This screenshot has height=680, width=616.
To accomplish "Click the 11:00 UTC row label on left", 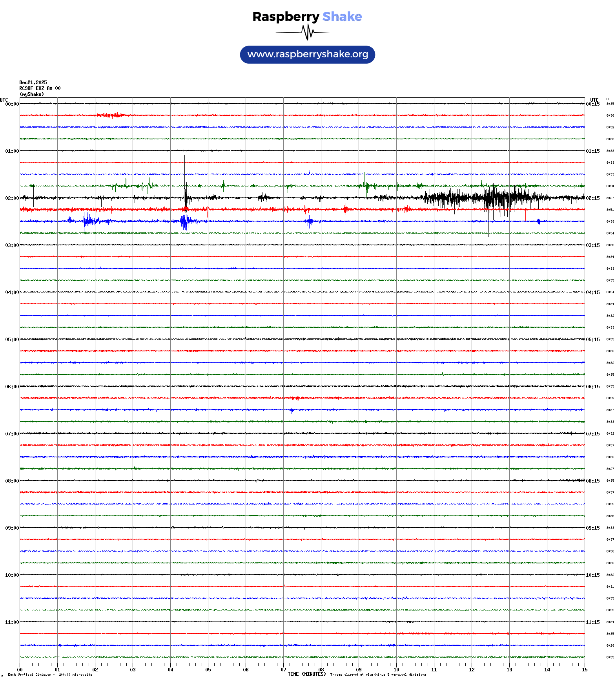I will coord(12,622).
